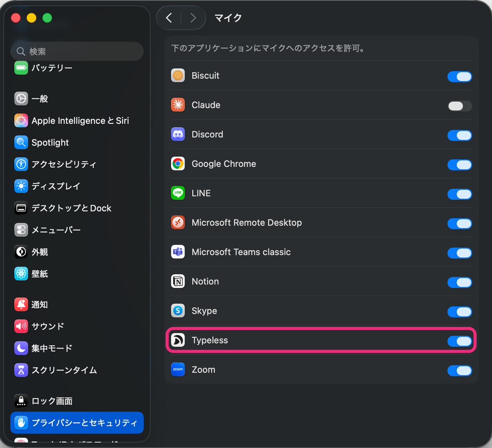Screen dimensions: 492x448
Task: Go back with the left chevron button
Action: 169,18
